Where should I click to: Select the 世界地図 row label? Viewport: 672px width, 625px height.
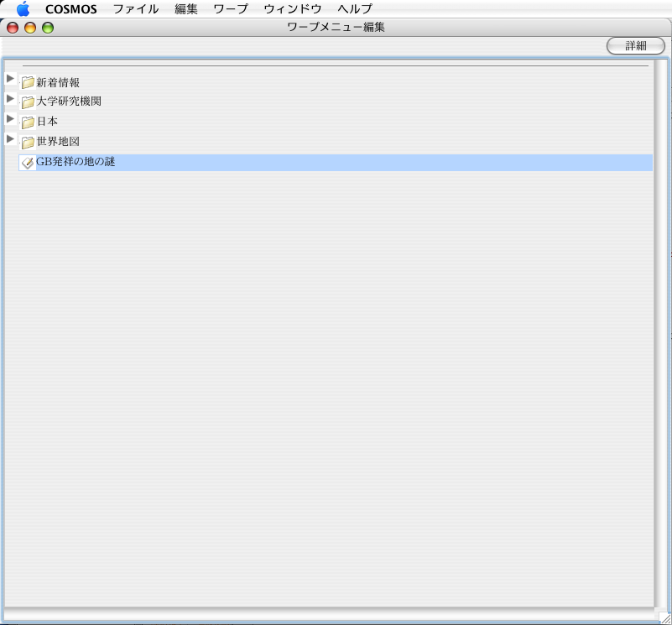tap(58, 142)
